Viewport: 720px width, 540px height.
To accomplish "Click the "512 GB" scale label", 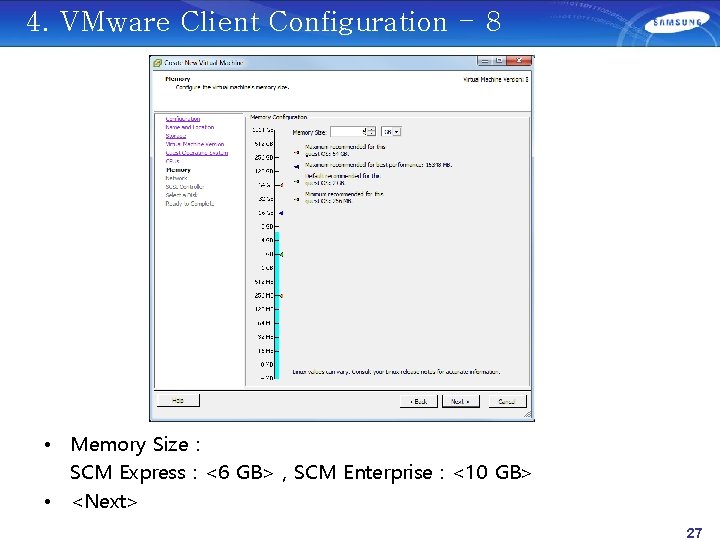I will point(264,144).
